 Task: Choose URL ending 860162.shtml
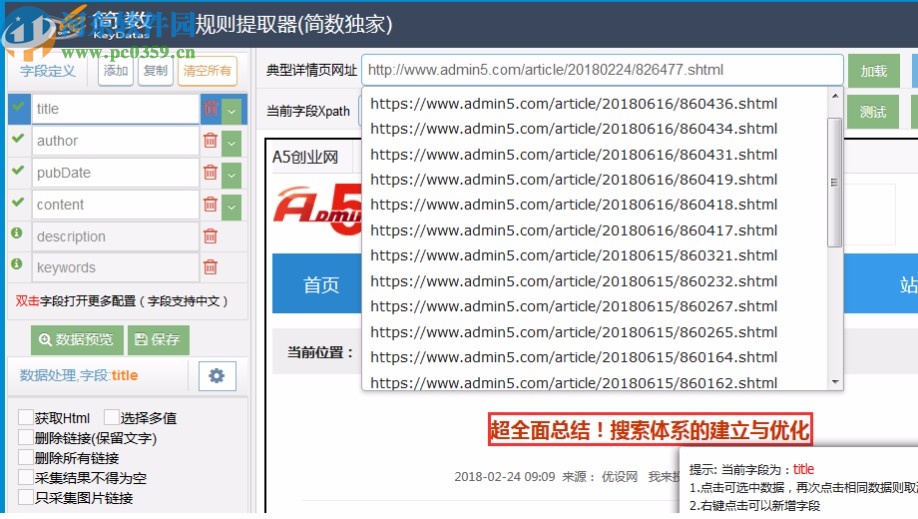click(574, 383)
